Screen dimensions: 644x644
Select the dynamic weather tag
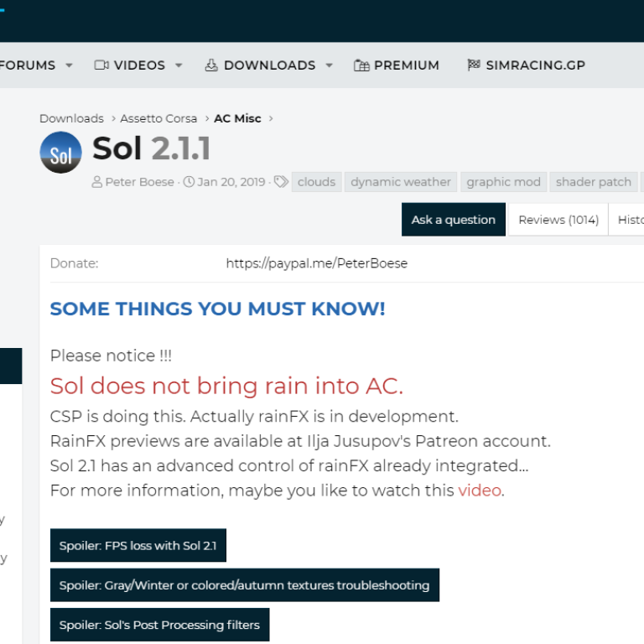coord(401,182)
